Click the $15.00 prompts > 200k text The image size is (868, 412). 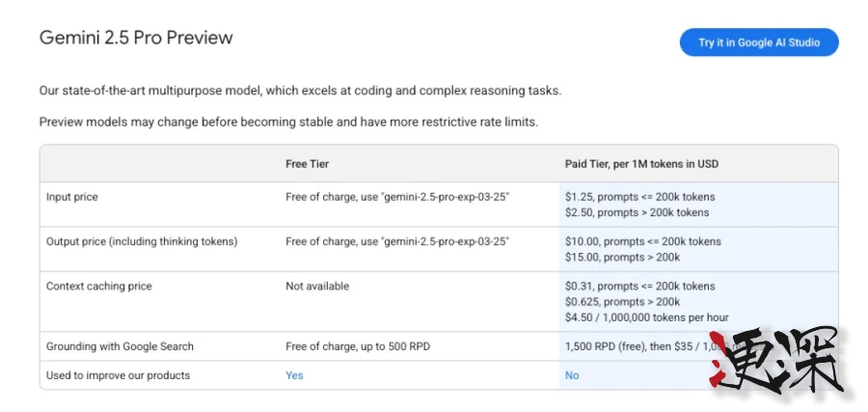pos(622,258)
